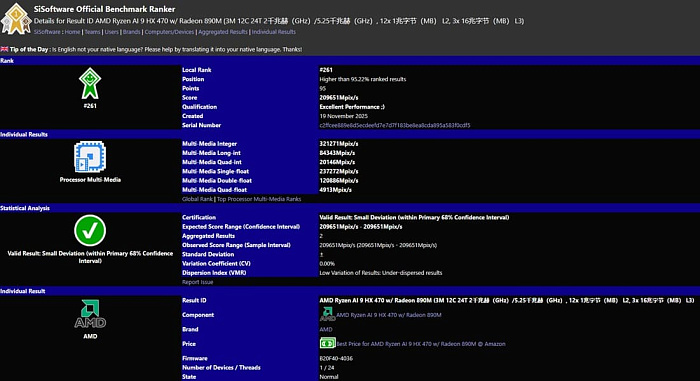Select Multi-Media Quad-int value 20146Mpix/s

[337, 162]
